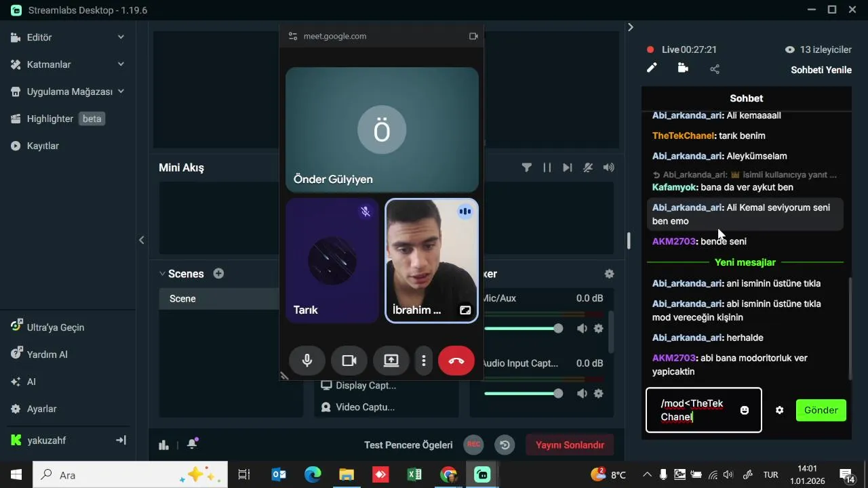Mute the Mic/Aux source

(x=582, y=329)
